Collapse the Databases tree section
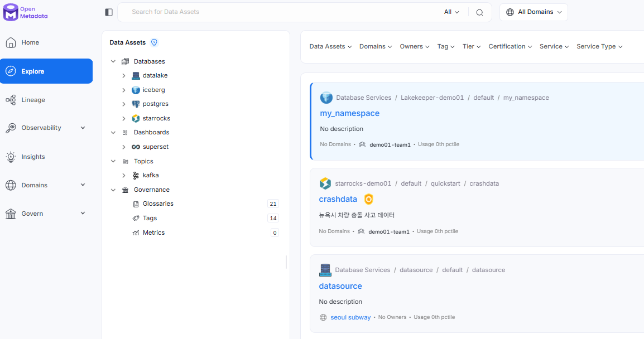The height and width of the screenshot is (339, 644). pyautogui.click(x=113, y=61)
